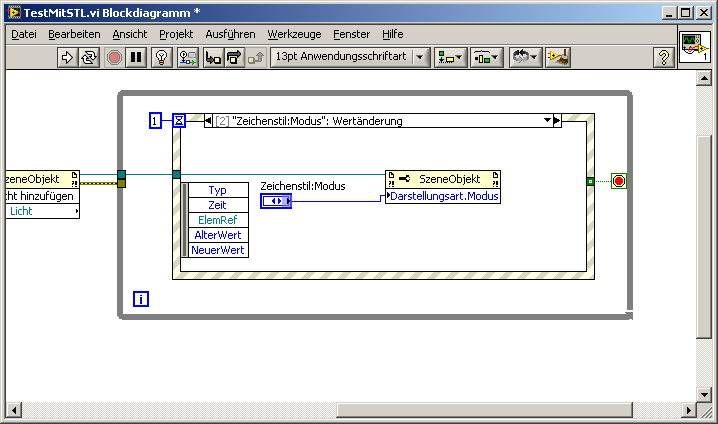Select the Zeit event data node
The width and height of the screenshot is (718, 424).
[218, 205]
